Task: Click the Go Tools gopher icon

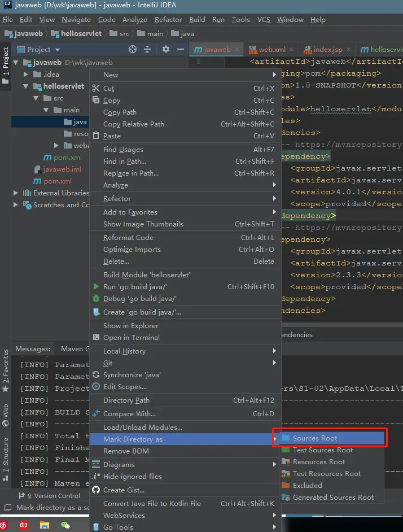Action: [96, 527]
